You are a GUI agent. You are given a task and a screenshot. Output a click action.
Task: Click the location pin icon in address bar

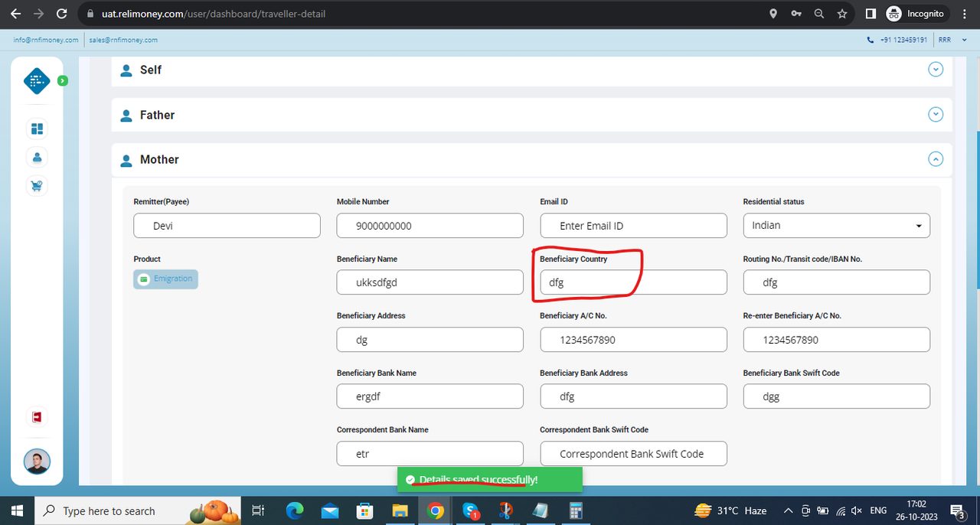pyautogui.click(x=773, y=14)
